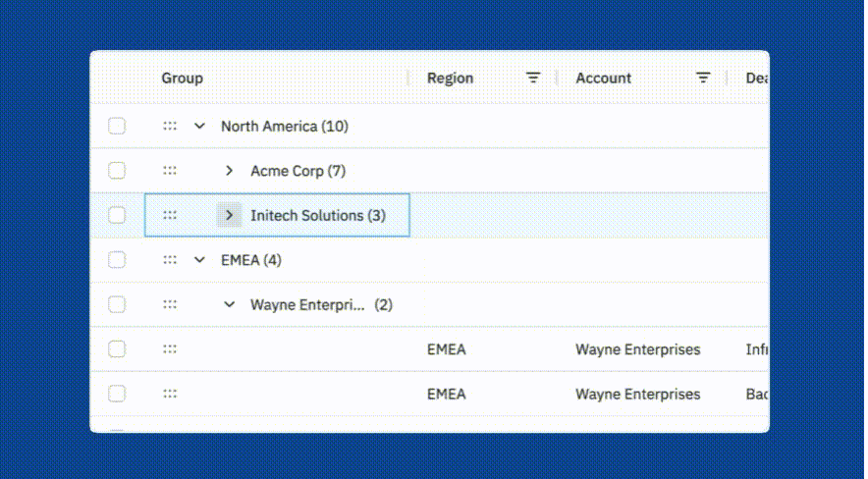Sort by the Region column header

450,78
